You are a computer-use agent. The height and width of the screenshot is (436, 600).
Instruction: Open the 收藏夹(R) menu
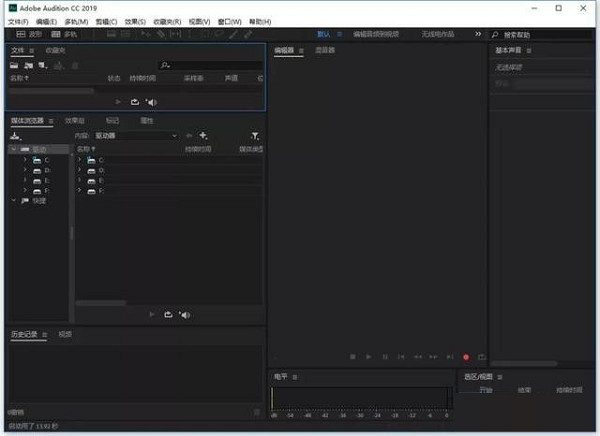(167, 22)
